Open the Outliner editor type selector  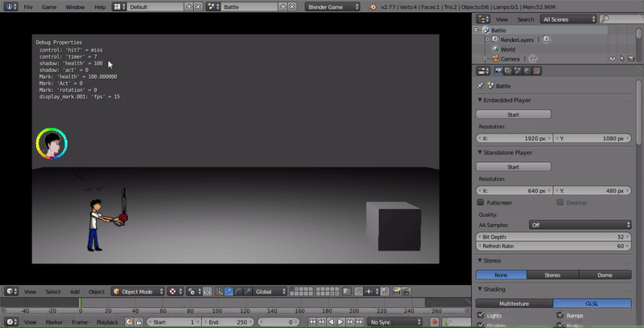click(483, 19)
